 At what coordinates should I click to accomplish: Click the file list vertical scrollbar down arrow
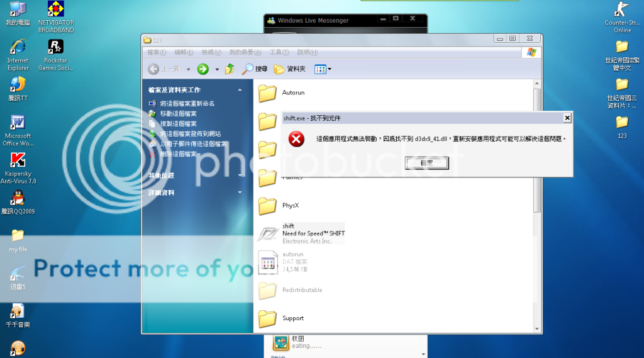tap(537, 328)
